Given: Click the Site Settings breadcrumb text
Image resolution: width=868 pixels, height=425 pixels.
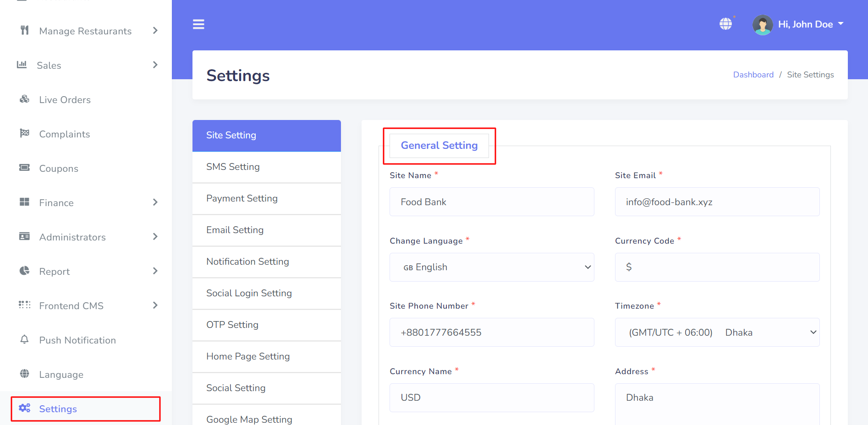Looking at the screenshot, I should 810,75.
